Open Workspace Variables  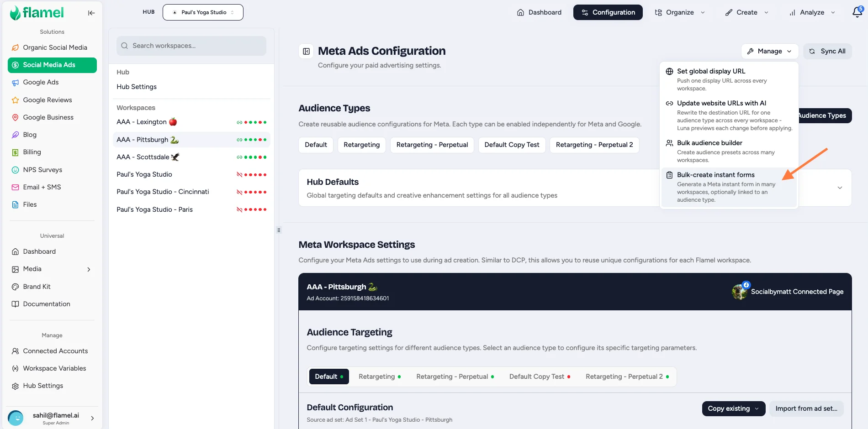pyautogui.click(x=52, y=368)
